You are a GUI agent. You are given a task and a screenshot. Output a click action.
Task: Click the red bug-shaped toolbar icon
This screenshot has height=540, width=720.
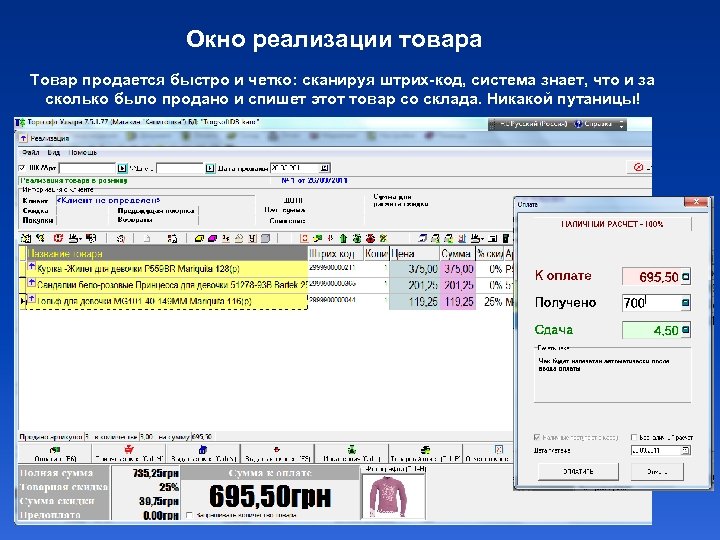370,238
